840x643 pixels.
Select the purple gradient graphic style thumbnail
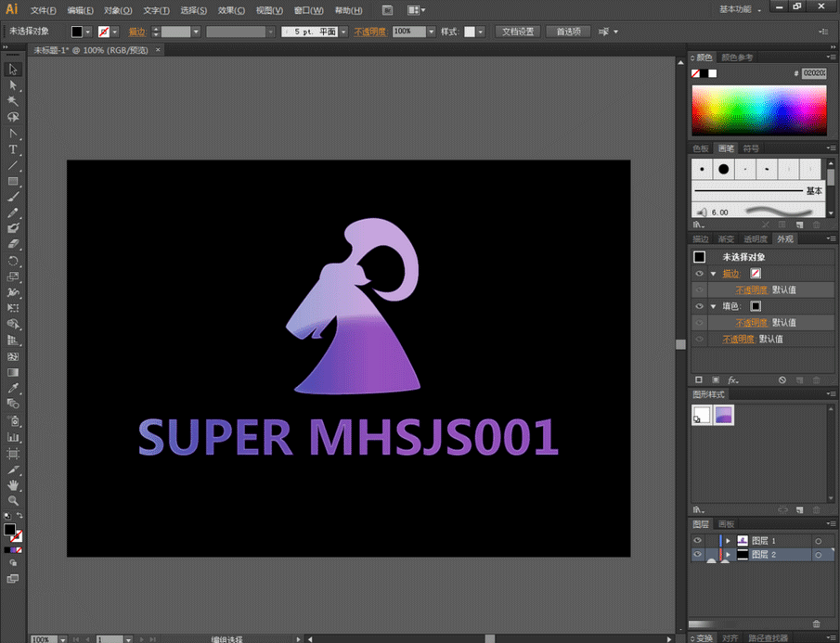tap(724, 415)
